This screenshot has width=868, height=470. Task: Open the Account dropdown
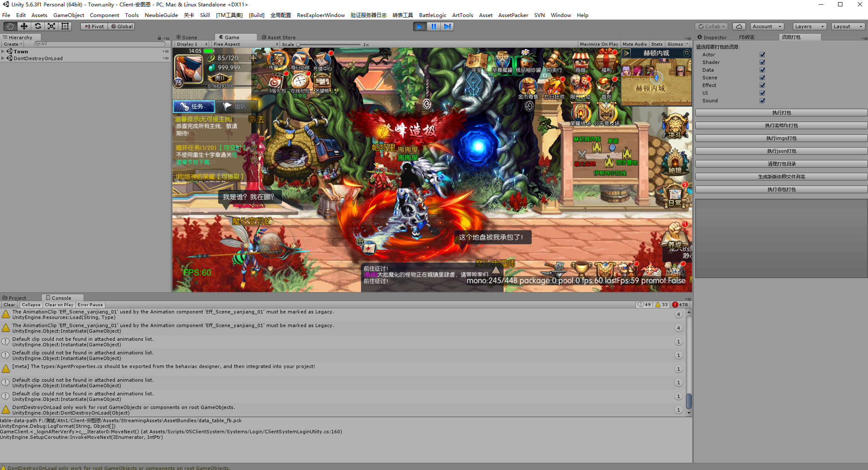767,26
